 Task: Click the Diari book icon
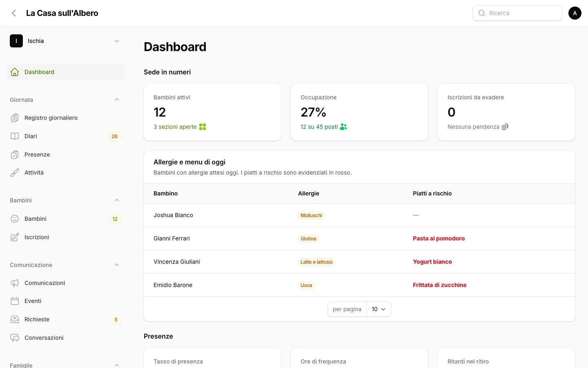(x=15, y=136)
